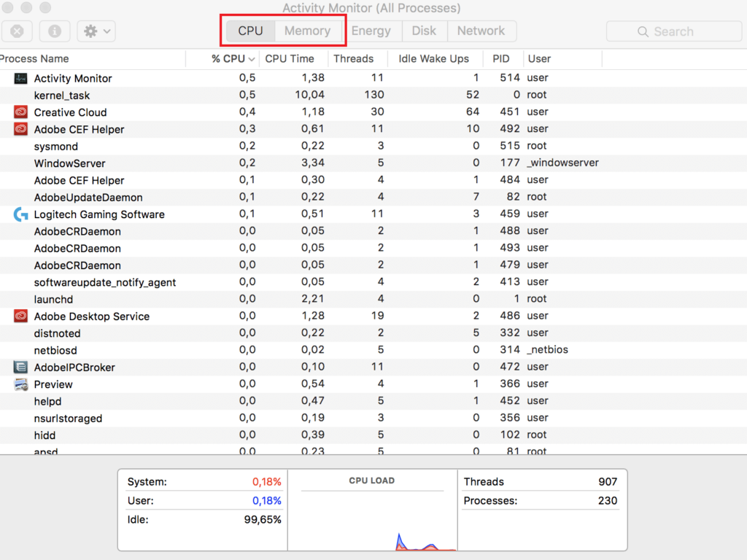
Task: Sort by Idle Wake Ups column
Action: [435, 58]
